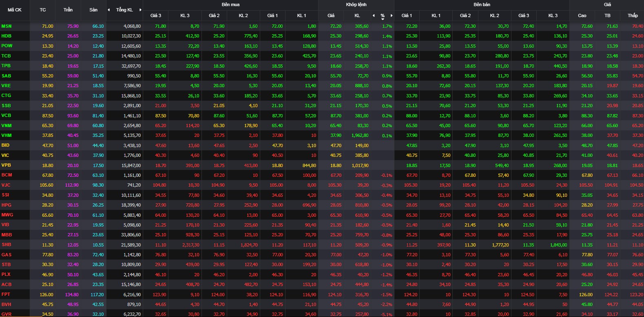The width and height of the screenshot is (644, 317).
Task: Click VJC ceiling price 112.90
Action: (x=72, y=185)
